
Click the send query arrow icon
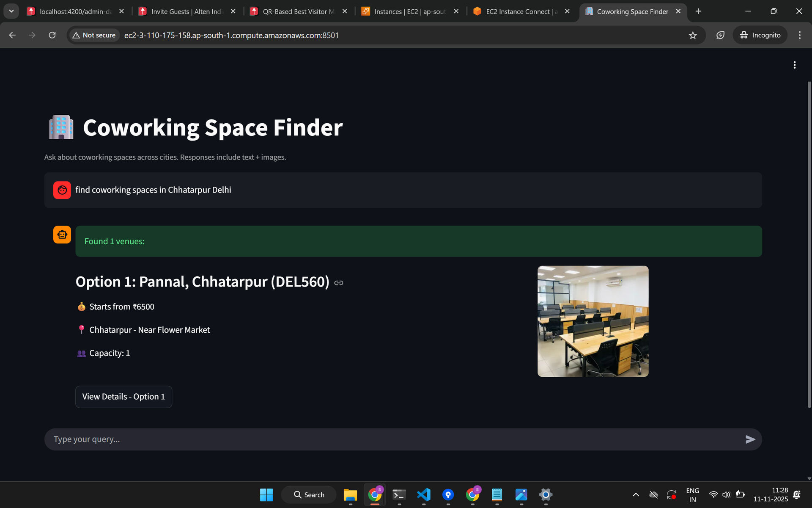[x=750, y=439]
